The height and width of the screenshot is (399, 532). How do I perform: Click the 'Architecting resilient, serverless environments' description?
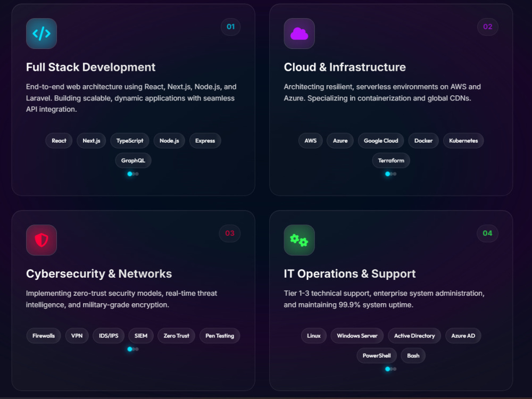point(383,93)
